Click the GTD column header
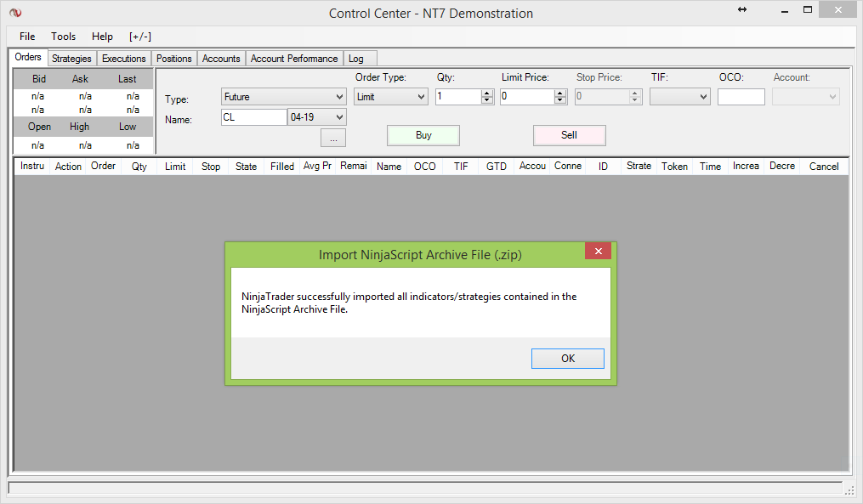 497,167
